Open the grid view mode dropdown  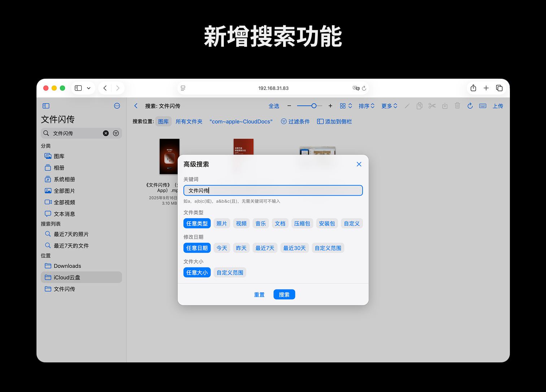[x=346, y=106]
